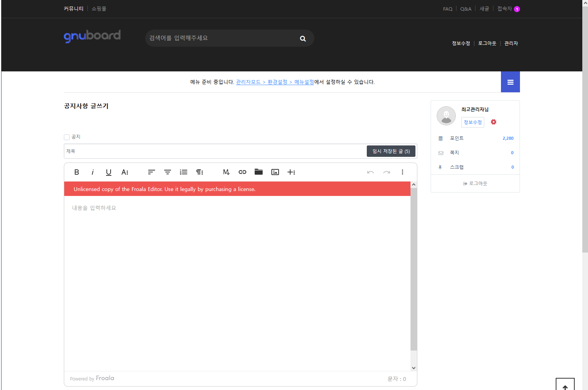This screenshot has height=390, width=588.
Task: Open the hamburger menu button
Action: pos(510,82)
